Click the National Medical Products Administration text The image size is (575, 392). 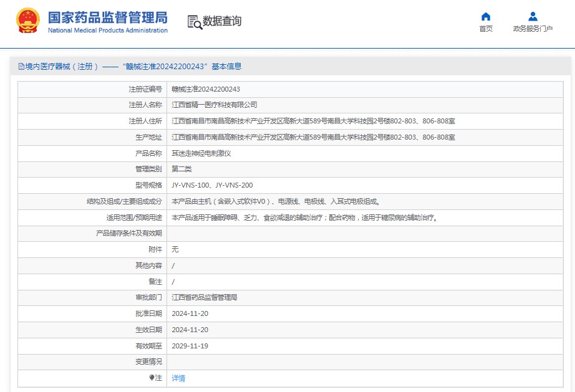click(107, 31)
